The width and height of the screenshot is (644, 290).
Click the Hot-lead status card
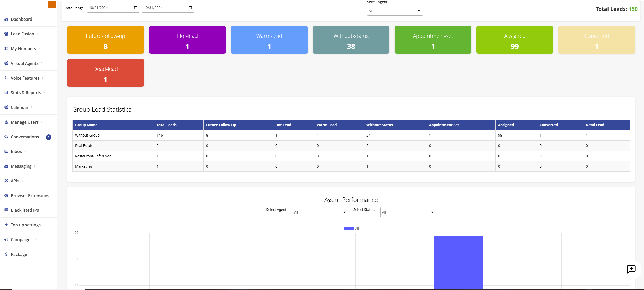(x=187, y=40)
